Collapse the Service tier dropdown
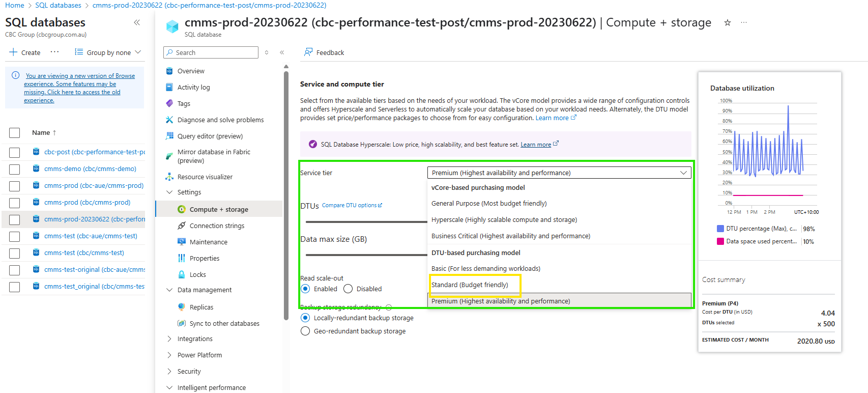 tap(683, 173)
